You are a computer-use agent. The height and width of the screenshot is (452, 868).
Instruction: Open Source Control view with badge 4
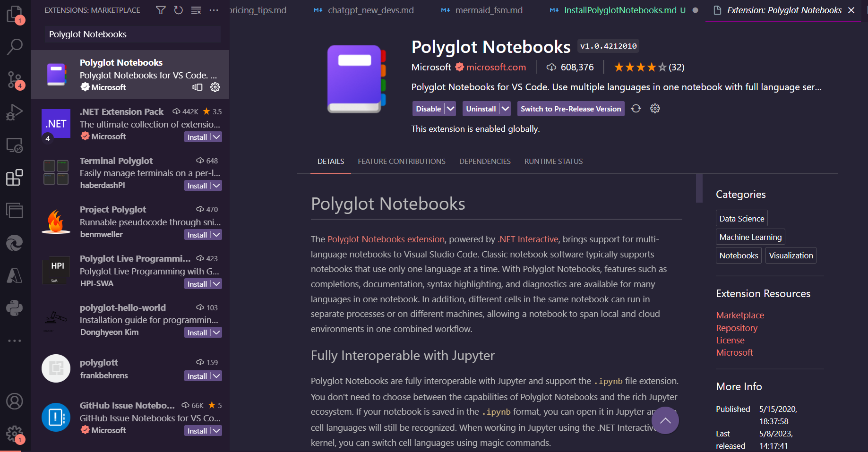click(x=15, y=79)
